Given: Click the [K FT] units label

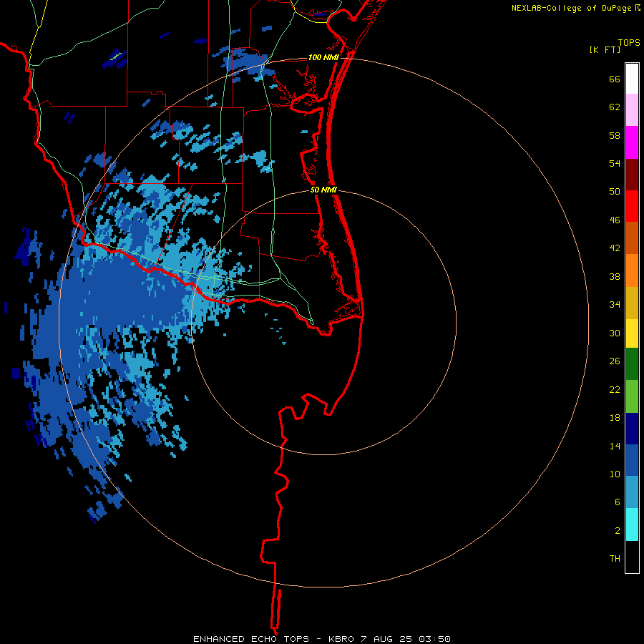Looking at the screenshot, I should pyautogui.click(x=605, y=50).
